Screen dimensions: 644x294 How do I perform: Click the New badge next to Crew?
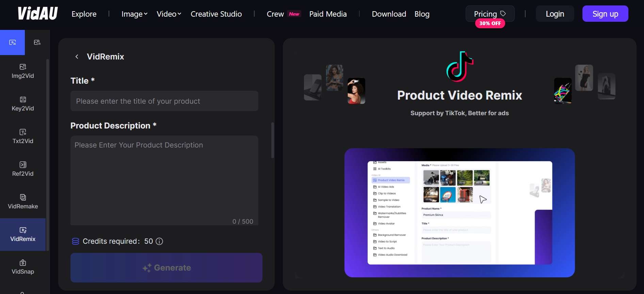click(x=294, y=14)
